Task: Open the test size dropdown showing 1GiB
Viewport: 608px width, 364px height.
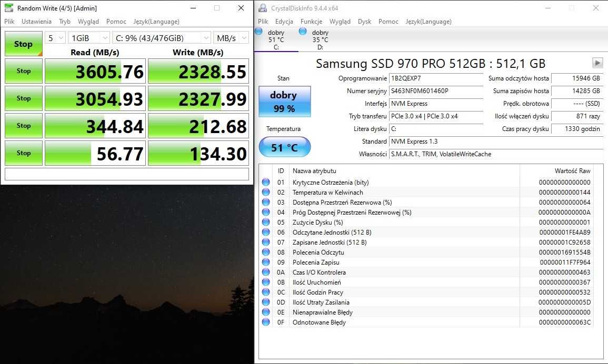Action: (x=89, y=38)
